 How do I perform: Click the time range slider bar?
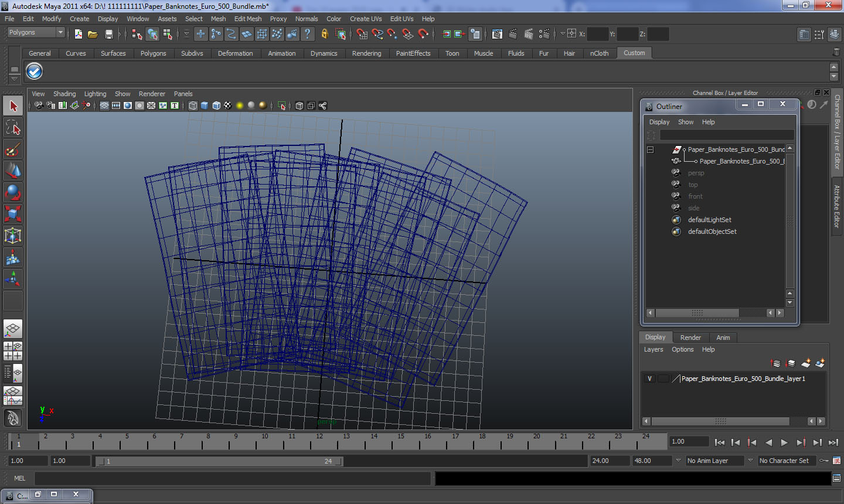coord(220,461)
